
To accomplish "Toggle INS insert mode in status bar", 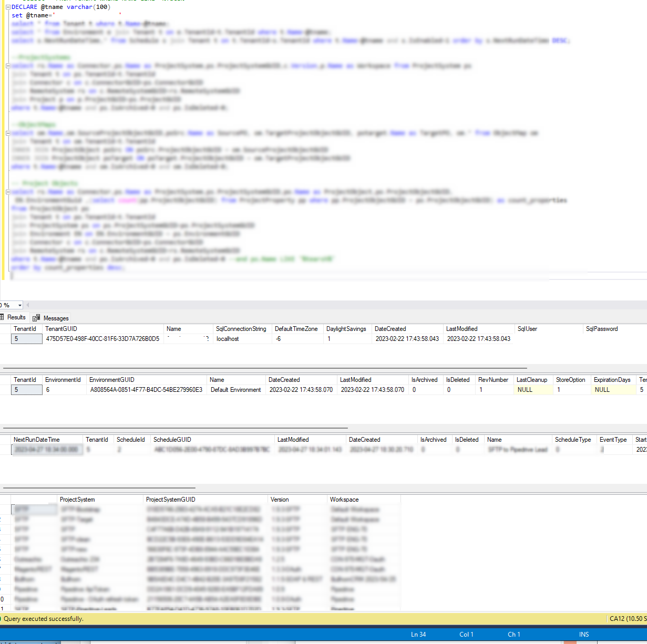I will [583, 634].
